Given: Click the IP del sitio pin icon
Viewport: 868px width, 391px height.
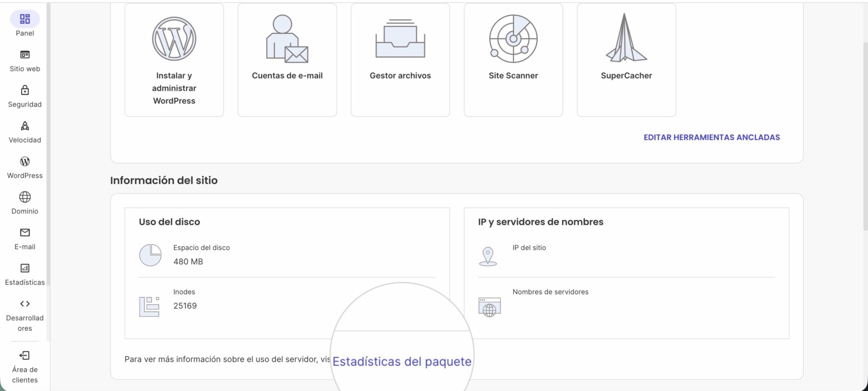Looking at the screenshot, I should 488,256.
